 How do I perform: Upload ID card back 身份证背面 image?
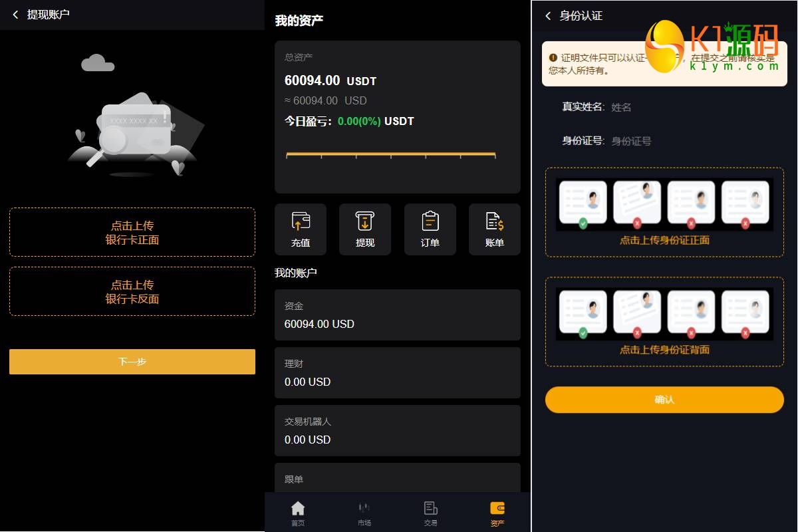pos(664,322)
